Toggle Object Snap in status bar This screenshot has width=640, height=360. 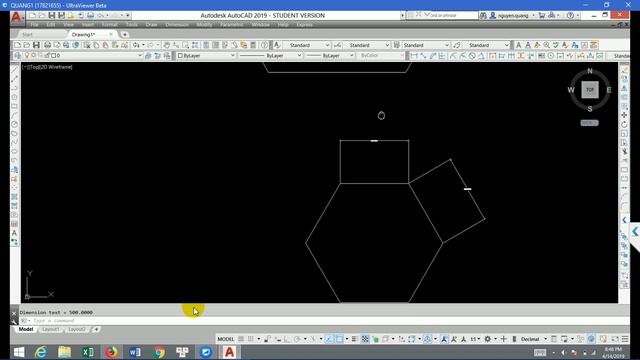(x=339, y=339)
